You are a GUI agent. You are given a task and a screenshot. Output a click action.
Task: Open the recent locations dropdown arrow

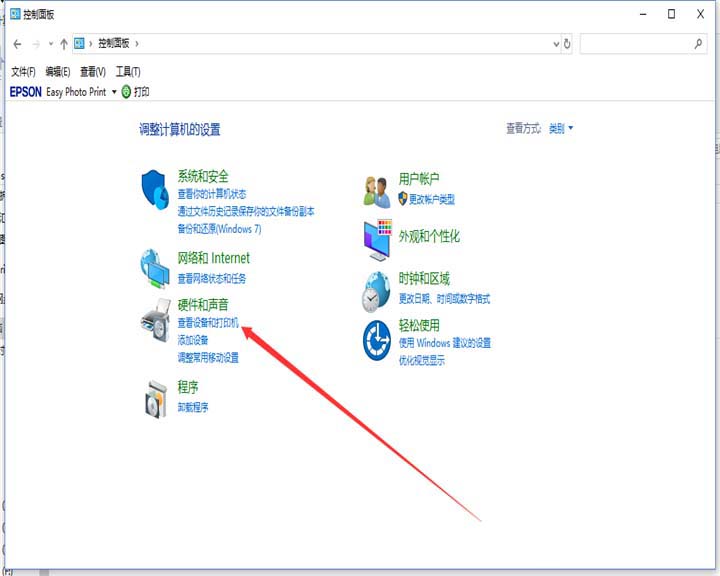[51, 44]
